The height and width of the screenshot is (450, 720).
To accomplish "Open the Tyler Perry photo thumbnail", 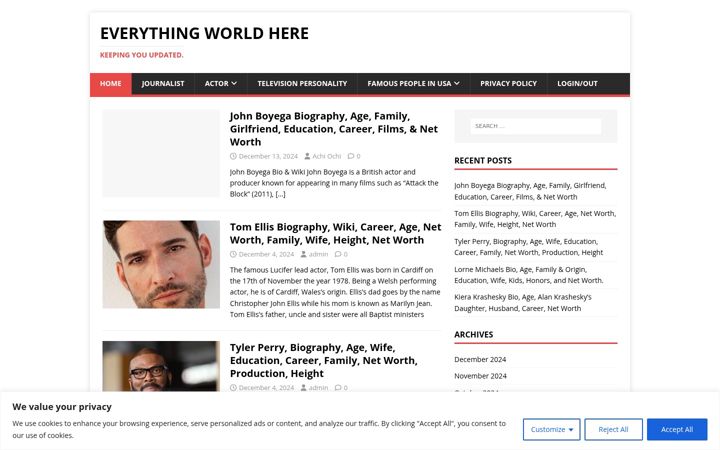I will click(x=161, y=366).
